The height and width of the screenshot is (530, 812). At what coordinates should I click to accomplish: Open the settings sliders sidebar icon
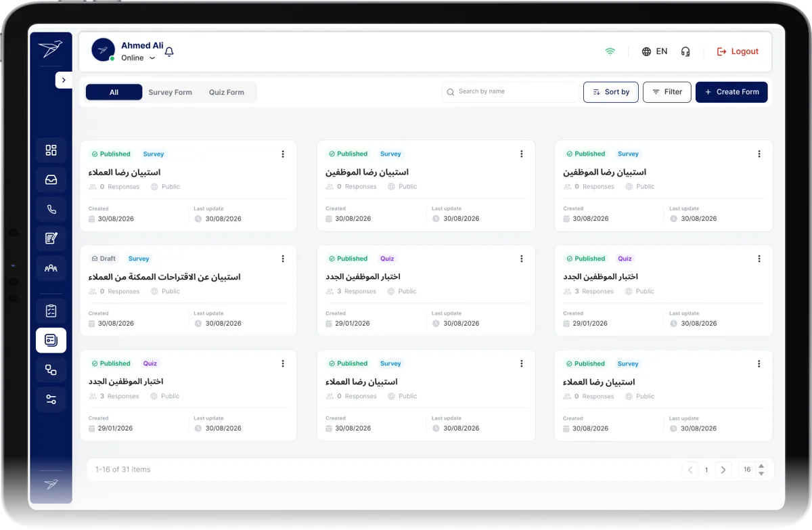(51, 399)
